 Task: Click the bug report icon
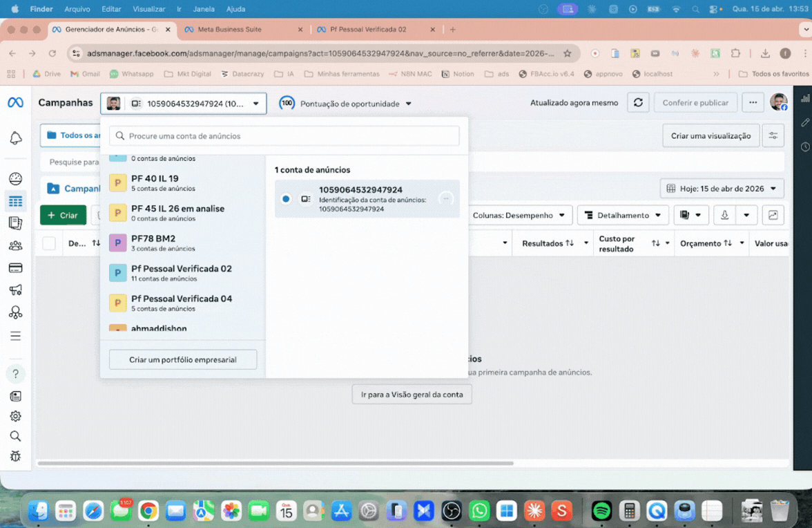point(15,456)
